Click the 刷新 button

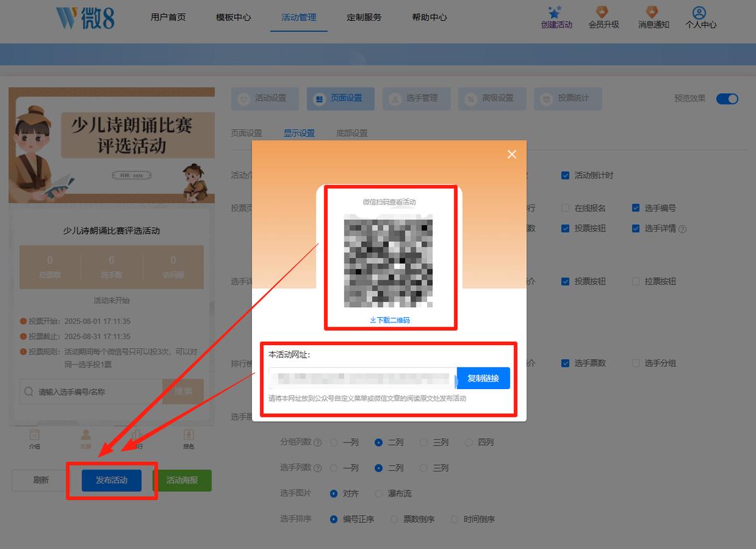click(41, 480)
